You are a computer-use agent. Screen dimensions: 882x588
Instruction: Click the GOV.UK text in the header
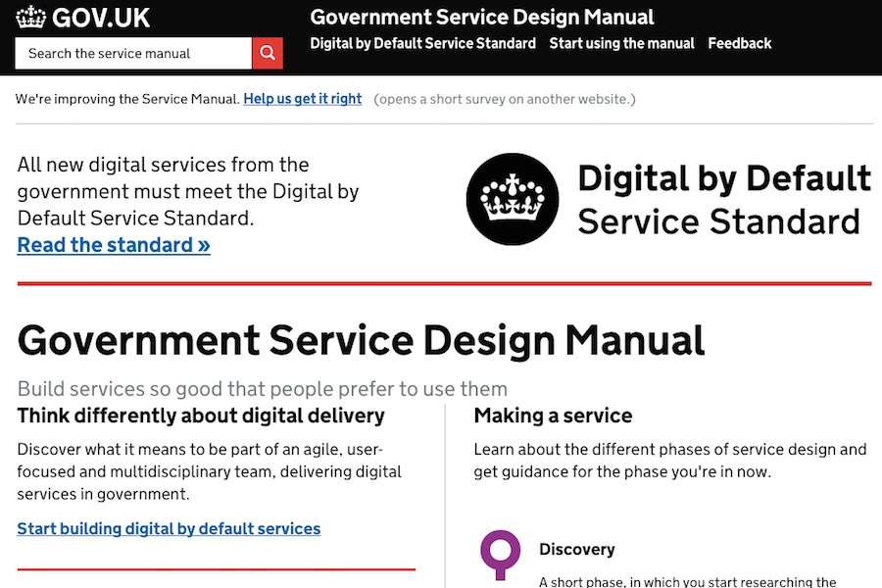pos(102,18)
